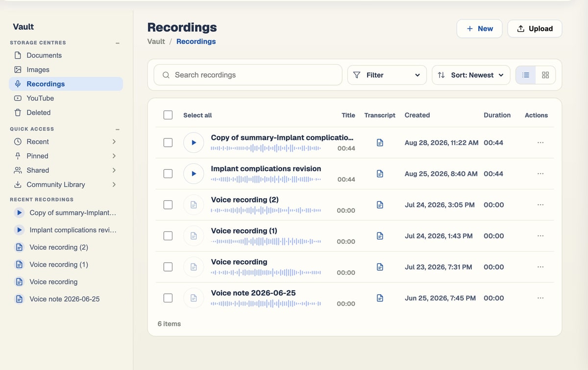The width and height of the screenshot is (588, 370).
Task: Tick the Select all checkbox
Action: [x=168, y=115]
